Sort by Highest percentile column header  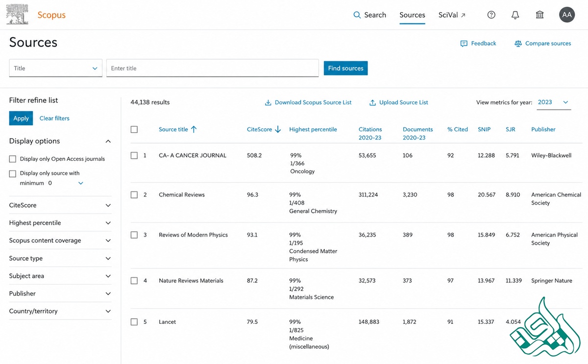point(313,129)
